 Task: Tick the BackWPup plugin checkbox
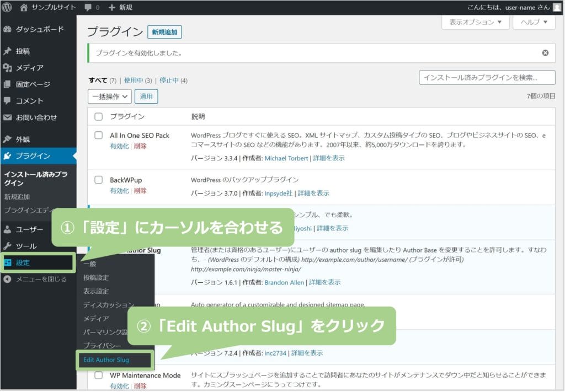(x=99, y=180)
